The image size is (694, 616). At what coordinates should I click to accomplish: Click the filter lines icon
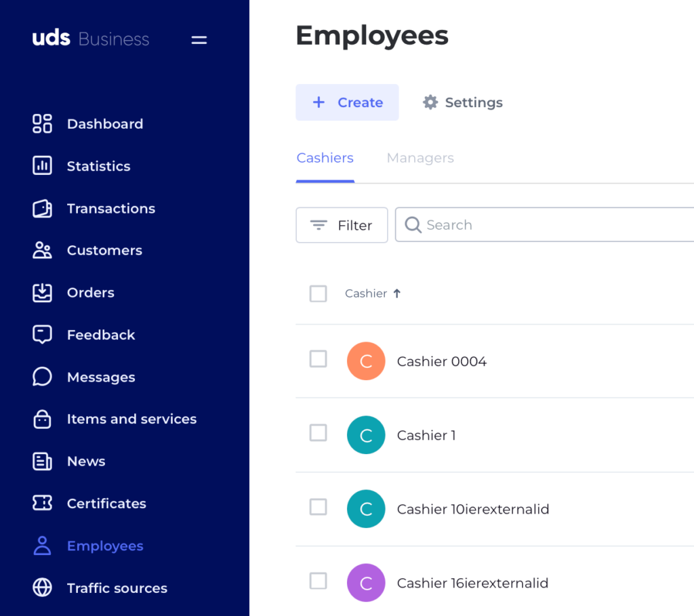point(319,225)
